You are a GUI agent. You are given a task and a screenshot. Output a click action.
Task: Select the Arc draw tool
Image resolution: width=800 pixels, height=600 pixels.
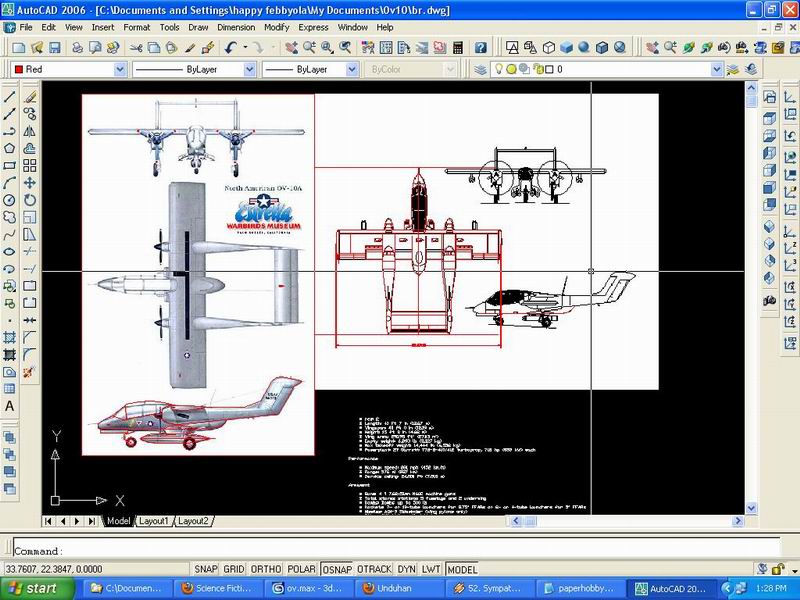[9, 183]
